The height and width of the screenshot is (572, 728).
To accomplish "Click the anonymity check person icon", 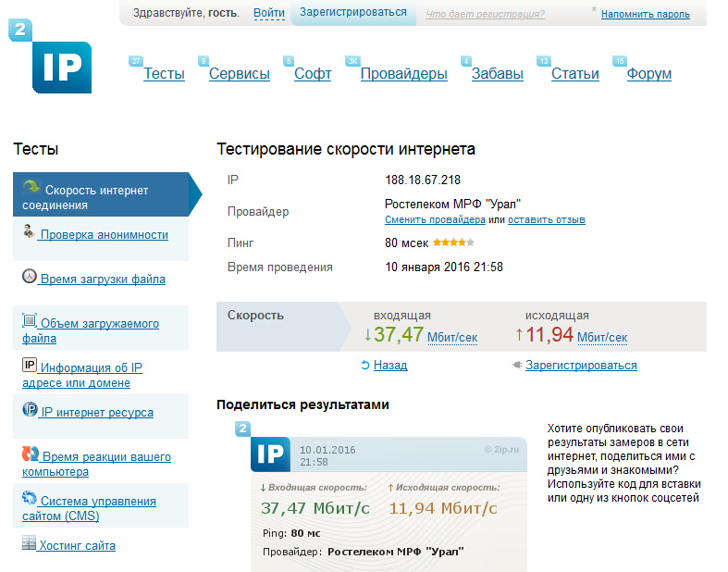I will 29,231.
